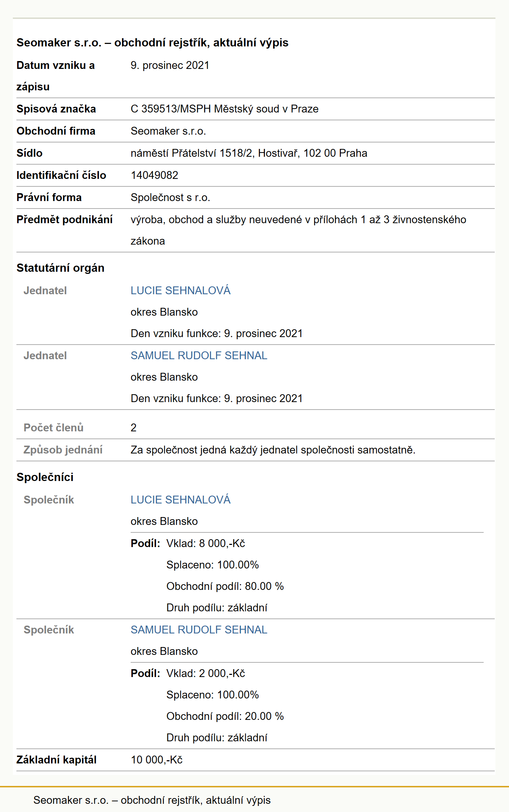Click the page heading Seomaker s.r.o. aktuální výpis
Screen dimensions: 509x812
(x=152, y=42)
